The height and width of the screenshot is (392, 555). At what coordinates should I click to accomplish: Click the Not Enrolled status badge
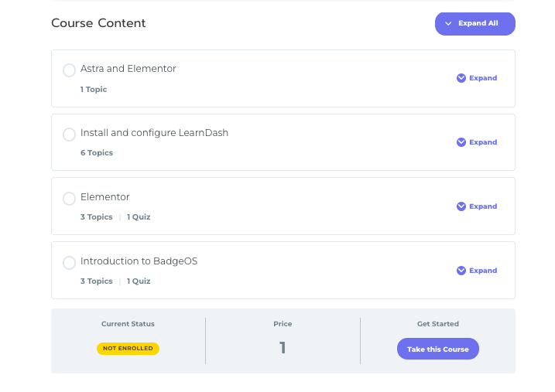click(128, 349)
